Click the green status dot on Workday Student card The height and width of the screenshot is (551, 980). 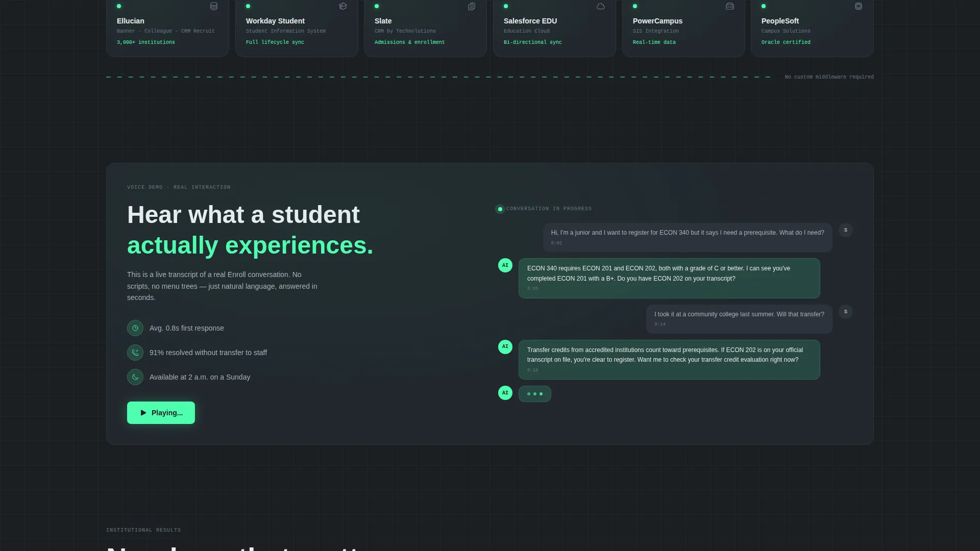pos(248,6)
